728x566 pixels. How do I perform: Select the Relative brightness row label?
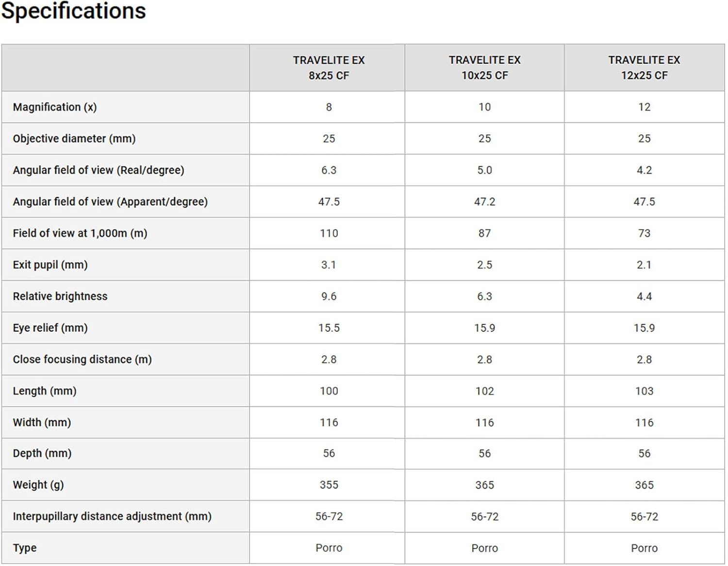pyautogui.click(x=60, y=296)
